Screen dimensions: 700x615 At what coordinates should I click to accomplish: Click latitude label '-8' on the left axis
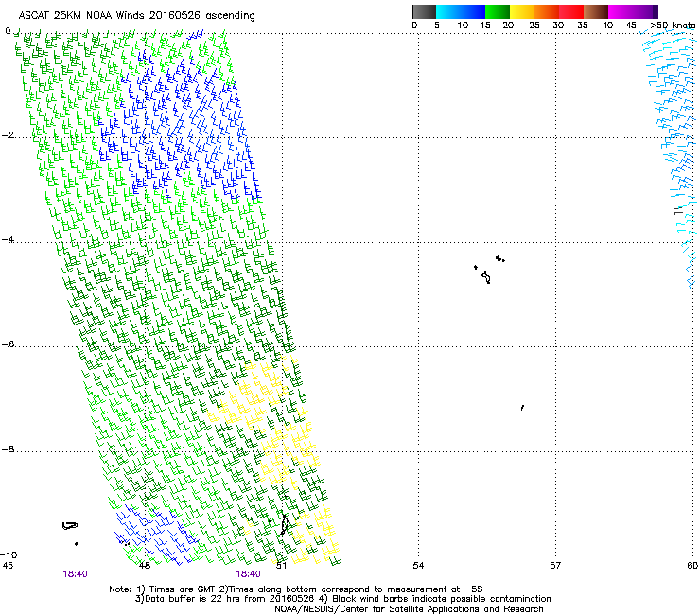(x=8, y=449)
